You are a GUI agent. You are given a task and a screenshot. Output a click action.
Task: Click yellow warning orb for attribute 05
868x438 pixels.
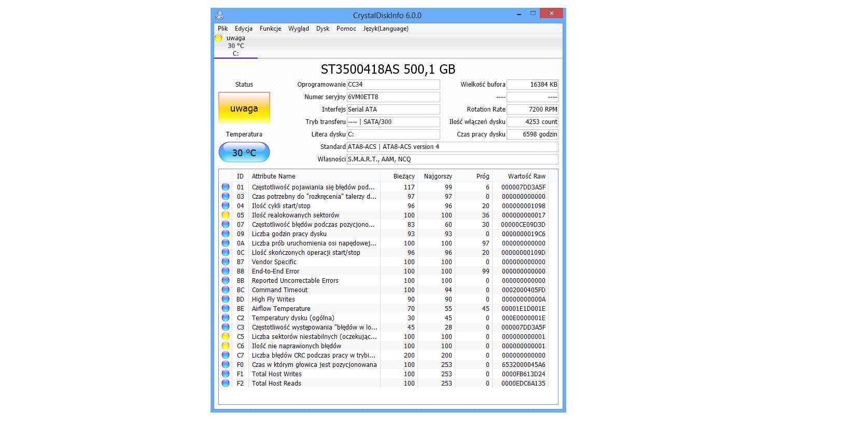(226, 215)
